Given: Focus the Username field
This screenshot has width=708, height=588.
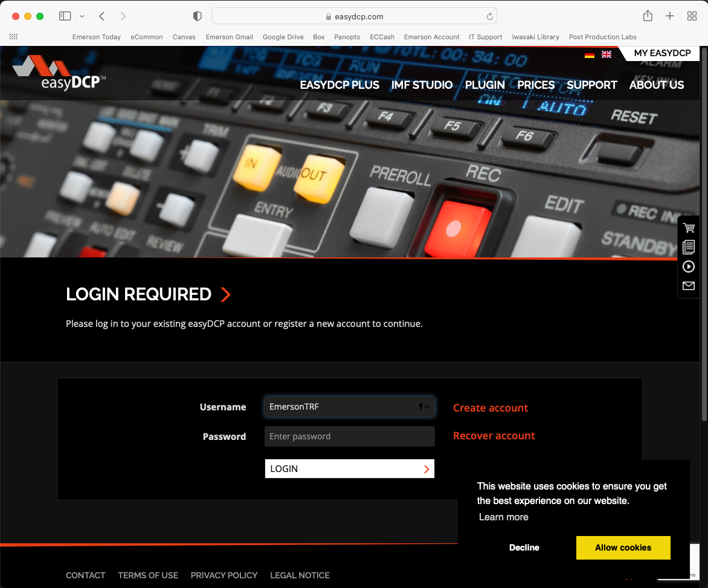Looking at the screenshot, I should 350,407.
